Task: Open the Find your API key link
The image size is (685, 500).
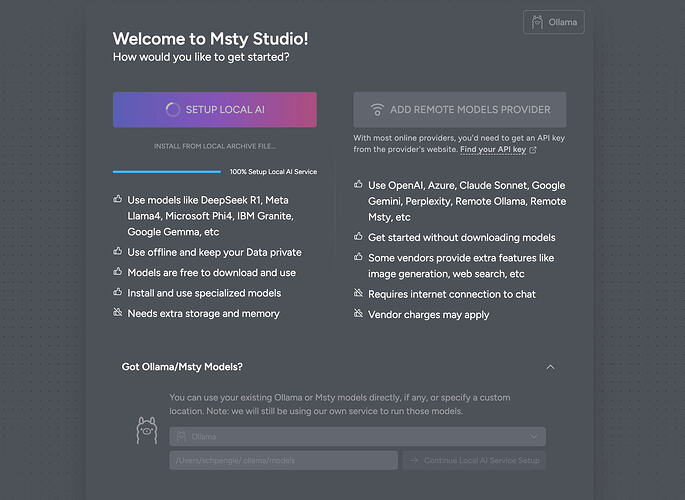Action: click(x=493, y=150)
